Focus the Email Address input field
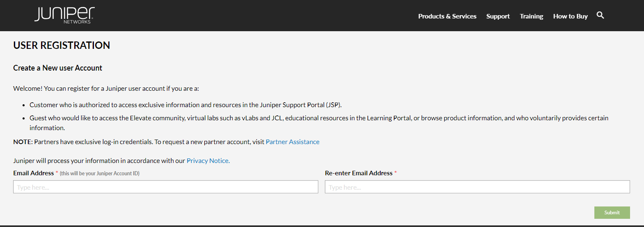The image size is (644, 227). click(x=166, y=187)
